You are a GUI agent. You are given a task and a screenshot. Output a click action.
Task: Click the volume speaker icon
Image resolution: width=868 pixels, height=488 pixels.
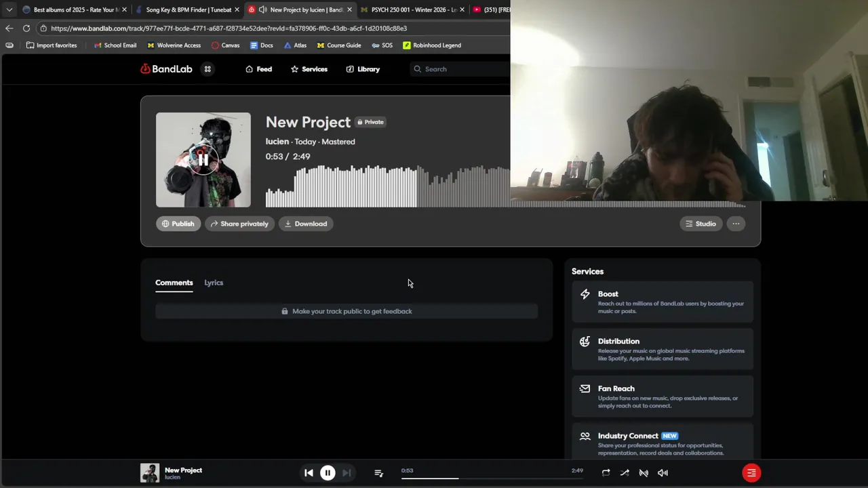point(663,473)
